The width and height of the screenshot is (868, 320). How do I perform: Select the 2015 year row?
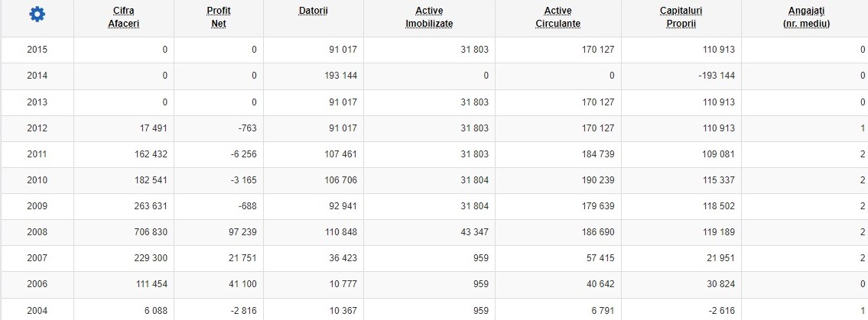[x=434, y=50]
